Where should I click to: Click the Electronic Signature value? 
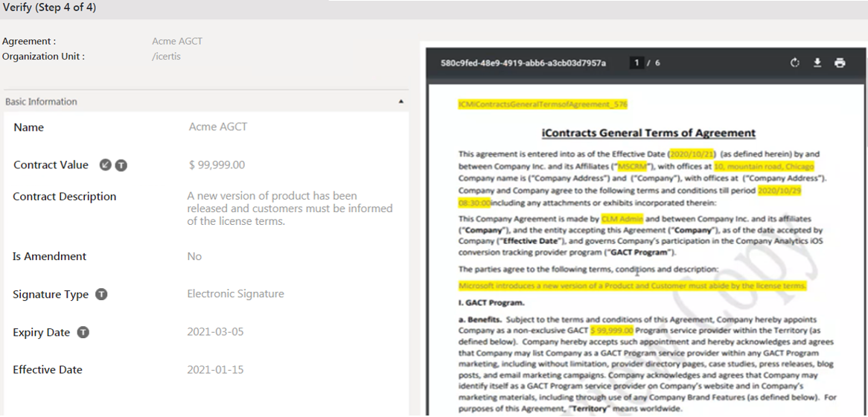pos(235,293)
